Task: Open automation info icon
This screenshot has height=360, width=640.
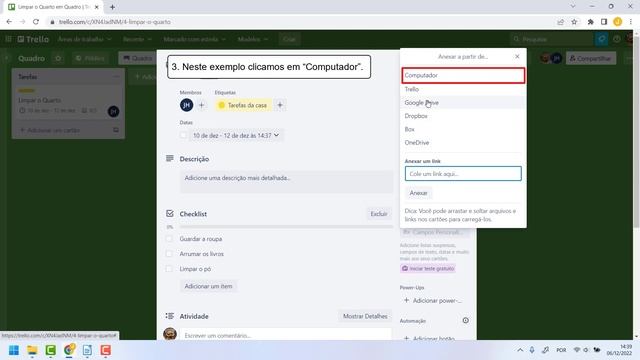Action: (465, 320)
